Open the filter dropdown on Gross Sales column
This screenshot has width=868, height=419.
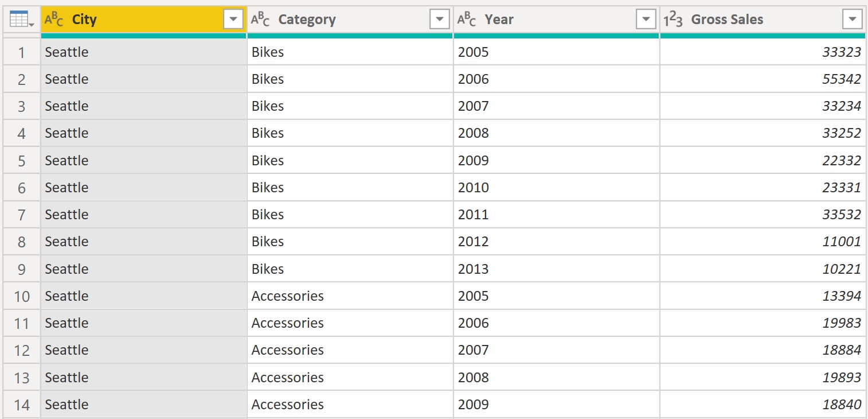click(853, 19)
